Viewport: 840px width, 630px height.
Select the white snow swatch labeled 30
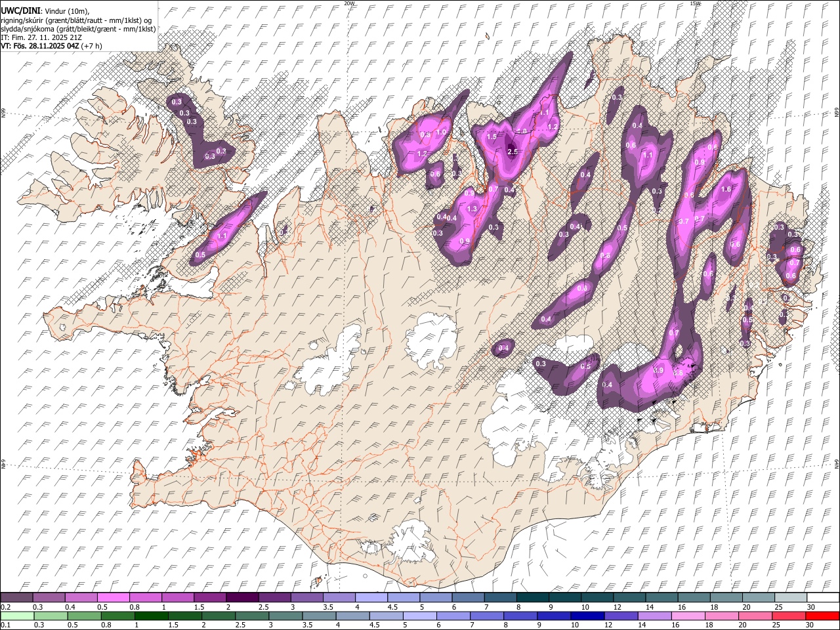(x=822, y=597)
